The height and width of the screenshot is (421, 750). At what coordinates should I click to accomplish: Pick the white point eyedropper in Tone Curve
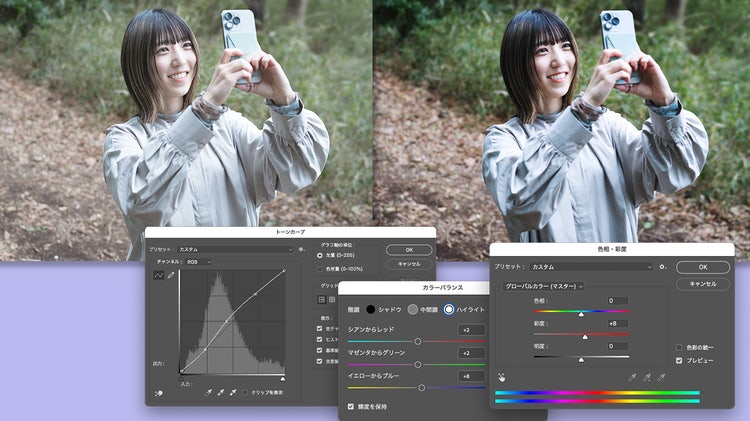(x=233, y=393)
